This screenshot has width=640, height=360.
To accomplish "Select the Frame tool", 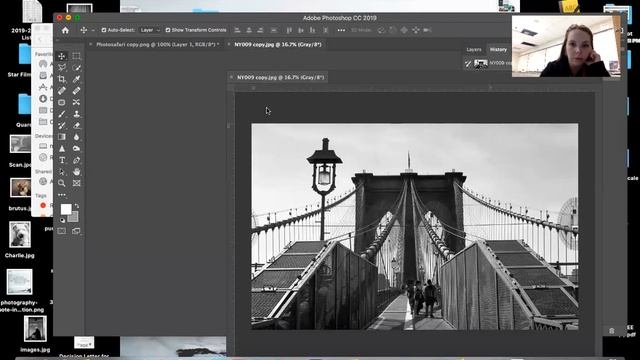I will (x=76, y=183).
